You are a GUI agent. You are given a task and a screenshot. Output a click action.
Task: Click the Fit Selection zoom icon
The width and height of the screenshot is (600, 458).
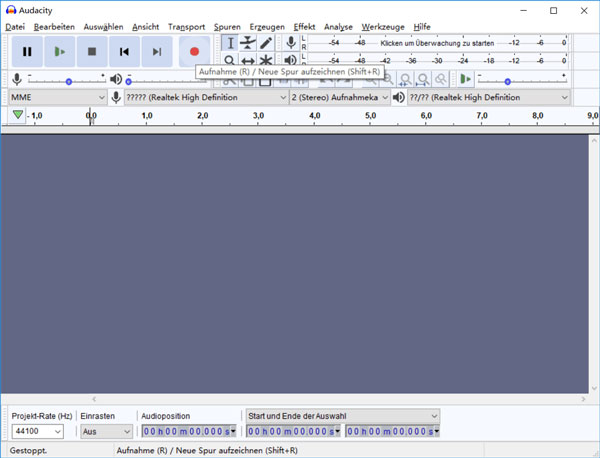pos(405,80)
